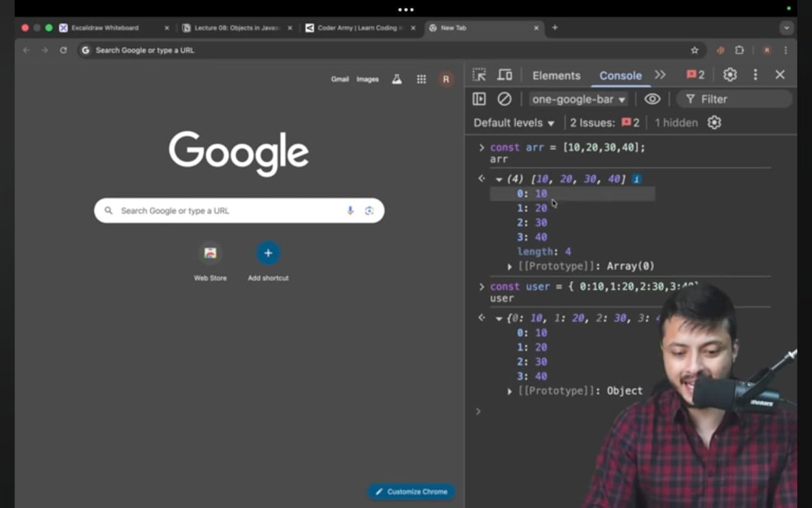This screenshot has height=508, width=812.
Task: Reload the page with the refresh icon
Action: pos(63,50)
